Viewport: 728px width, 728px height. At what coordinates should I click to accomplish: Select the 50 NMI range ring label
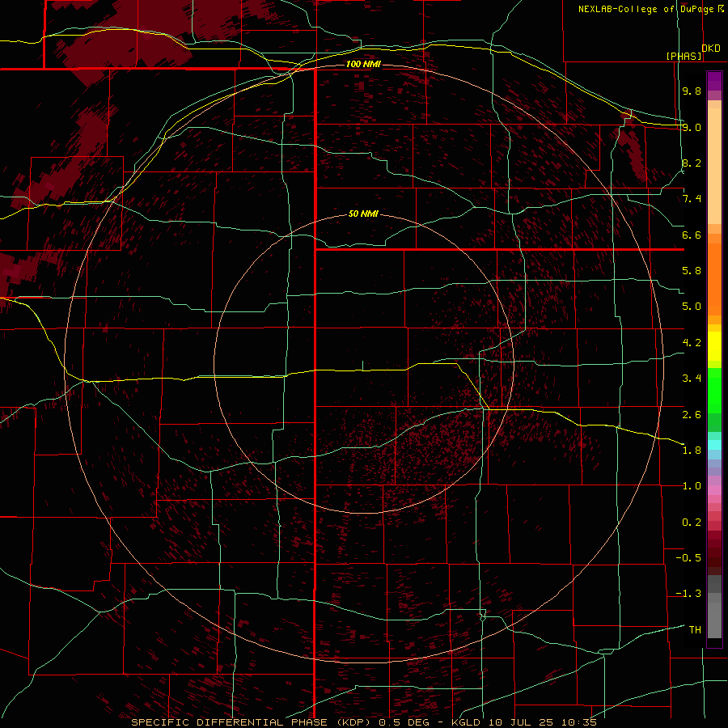click(x=363, y=214)
